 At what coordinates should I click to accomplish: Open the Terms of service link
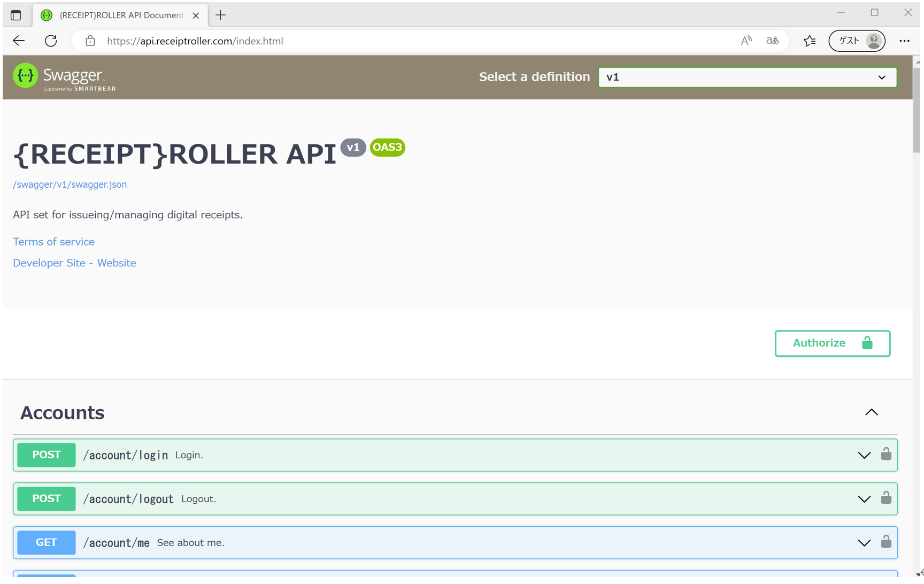click(53, 242)
